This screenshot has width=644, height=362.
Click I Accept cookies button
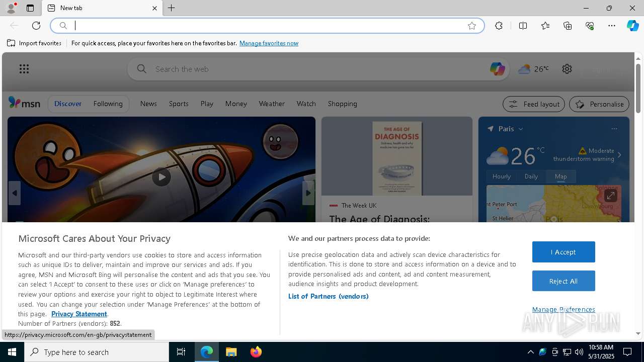tap(563, 252)
